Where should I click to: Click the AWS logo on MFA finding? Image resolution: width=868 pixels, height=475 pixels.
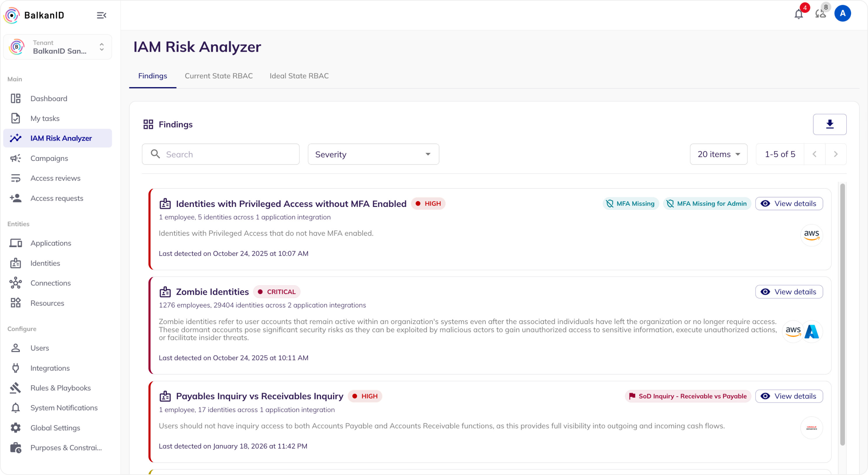[811, 235]
